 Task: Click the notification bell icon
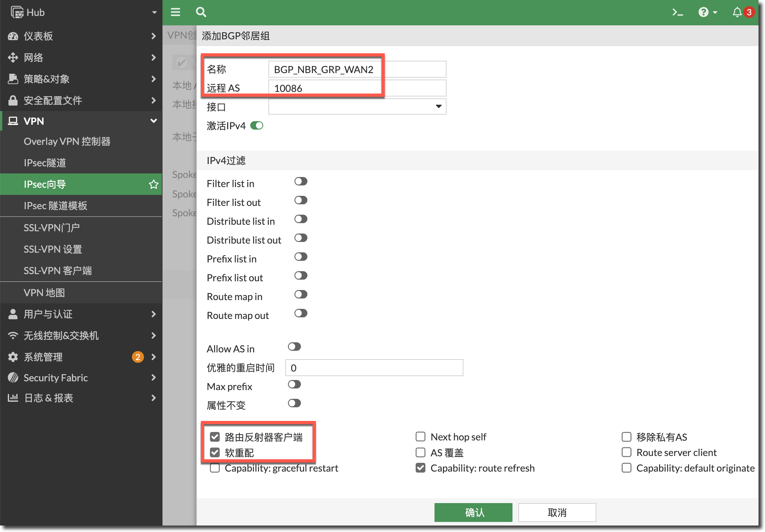[737, 12]
